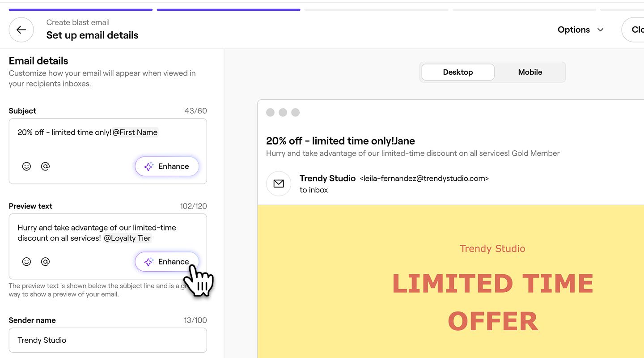Click the LIMITED TIME OFFER email heading
The width and height of the screenshot is (644, 358).
tap(492, 302)
